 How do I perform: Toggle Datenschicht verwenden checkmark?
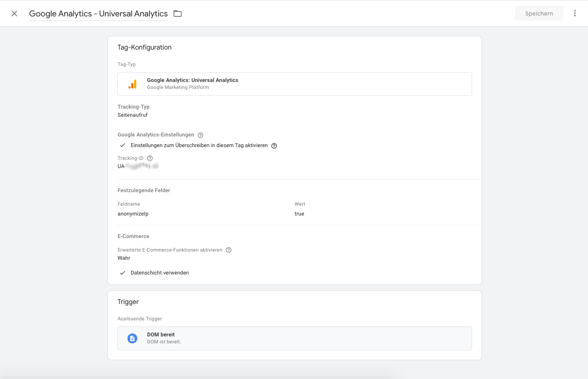[123, 273]
